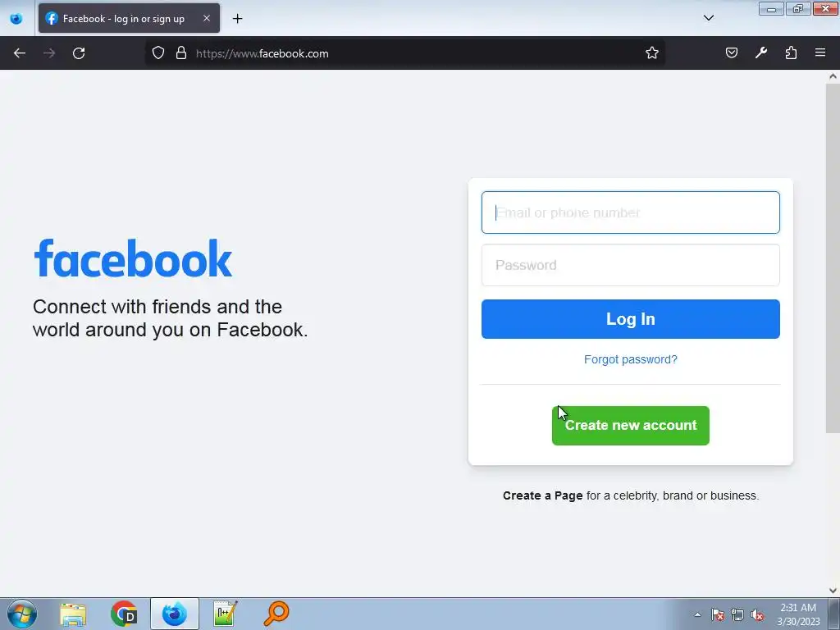Select the Firefox taskbar button
This screenshot has height=630, width=840.
[175, 614]
